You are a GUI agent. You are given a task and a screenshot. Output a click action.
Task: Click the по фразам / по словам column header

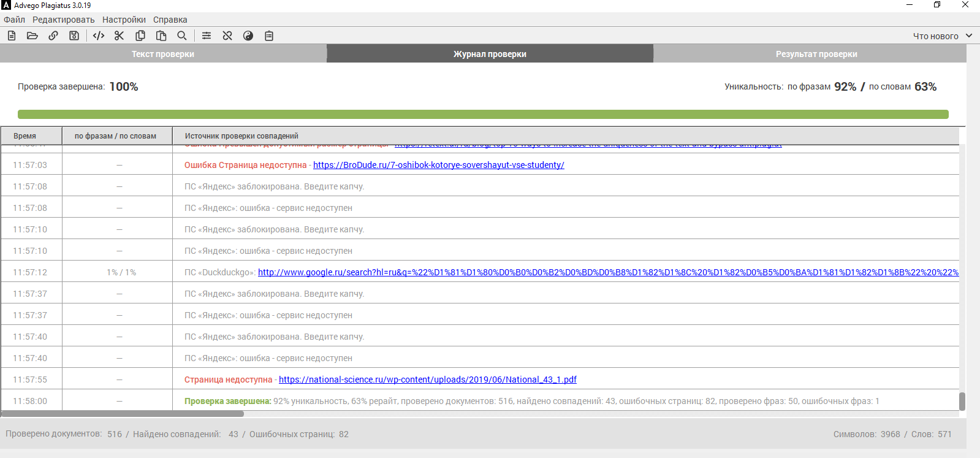[117, 135]
